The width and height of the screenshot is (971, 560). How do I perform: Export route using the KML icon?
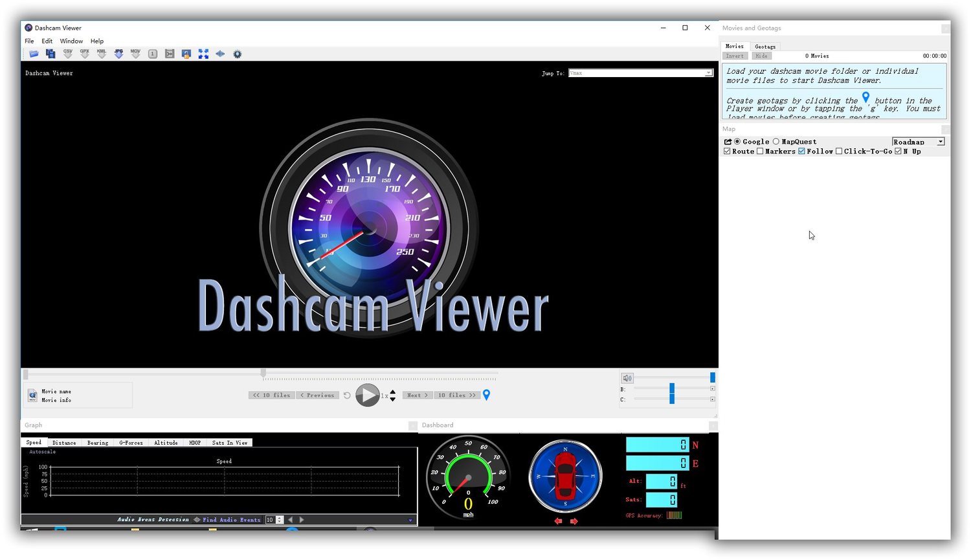click(102, 54)
